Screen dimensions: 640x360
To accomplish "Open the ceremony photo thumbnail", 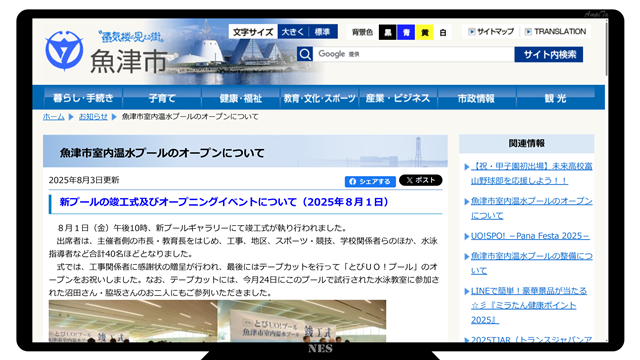I will pyautogui.click(x=217, y=321).
